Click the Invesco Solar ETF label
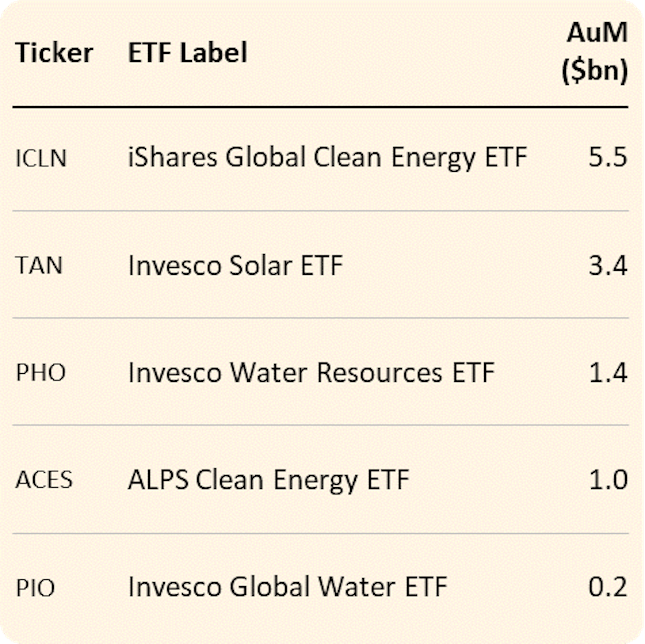 (236, 266)
